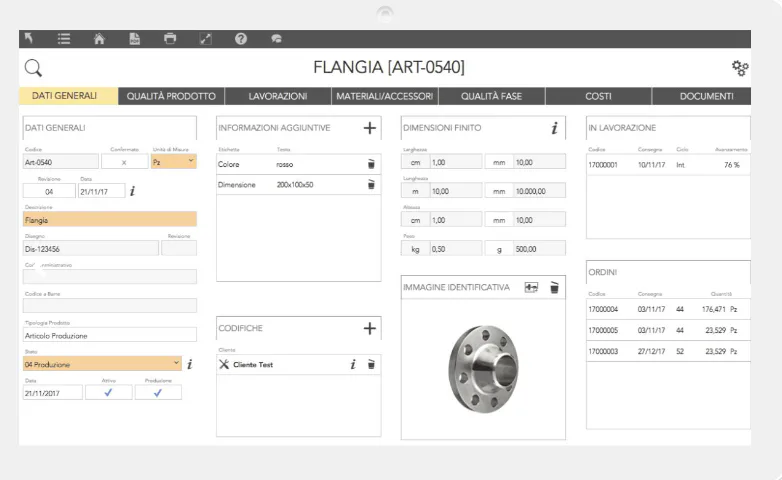
Task: Export page with the PDF icon
Action: (x=135, y=39)
